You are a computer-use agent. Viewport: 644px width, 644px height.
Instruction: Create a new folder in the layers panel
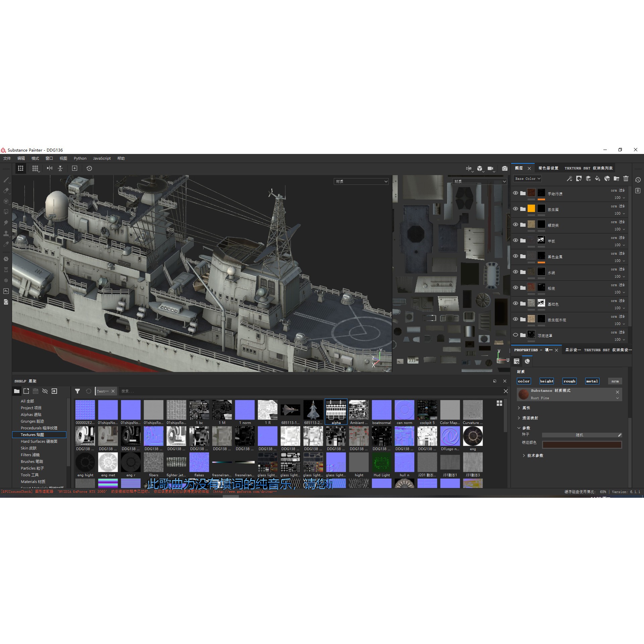[x=616, y=179]
